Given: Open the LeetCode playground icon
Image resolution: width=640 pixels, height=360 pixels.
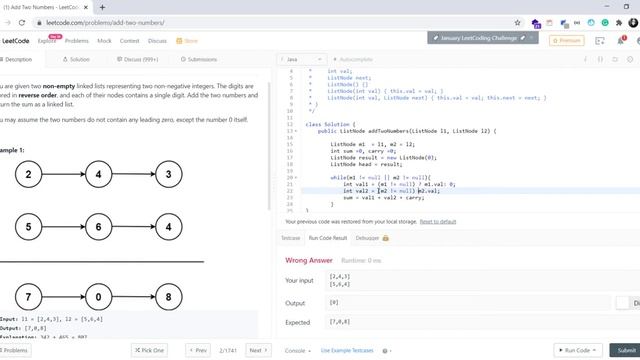Looking at the screenshot, I should (x=600, y=40).
